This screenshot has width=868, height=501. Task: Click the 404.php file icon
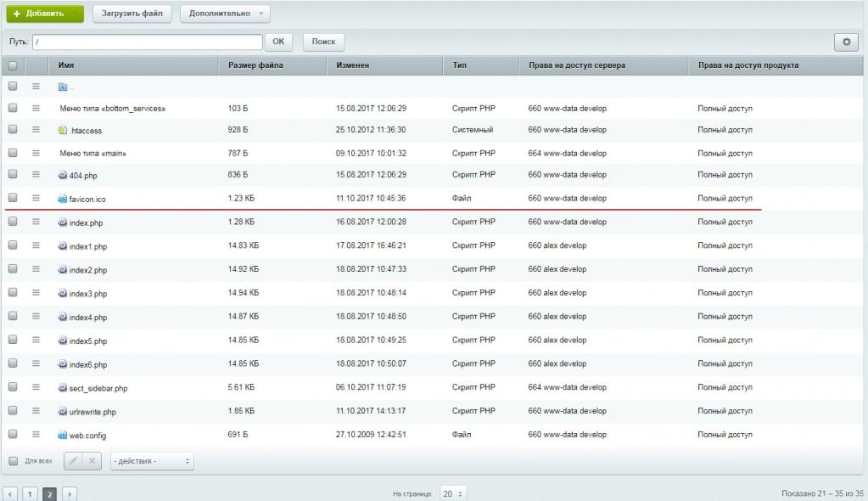(x=62, y=175)
